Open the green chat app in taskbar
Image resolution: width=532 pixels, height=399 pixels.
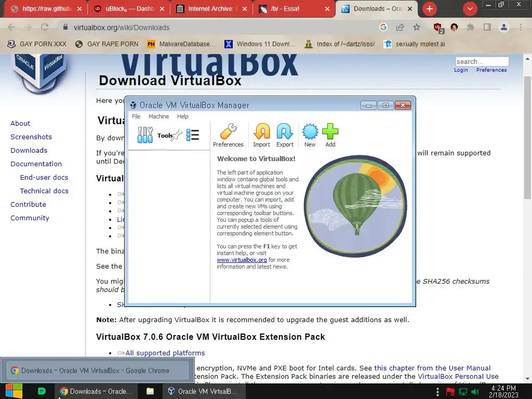42,391
